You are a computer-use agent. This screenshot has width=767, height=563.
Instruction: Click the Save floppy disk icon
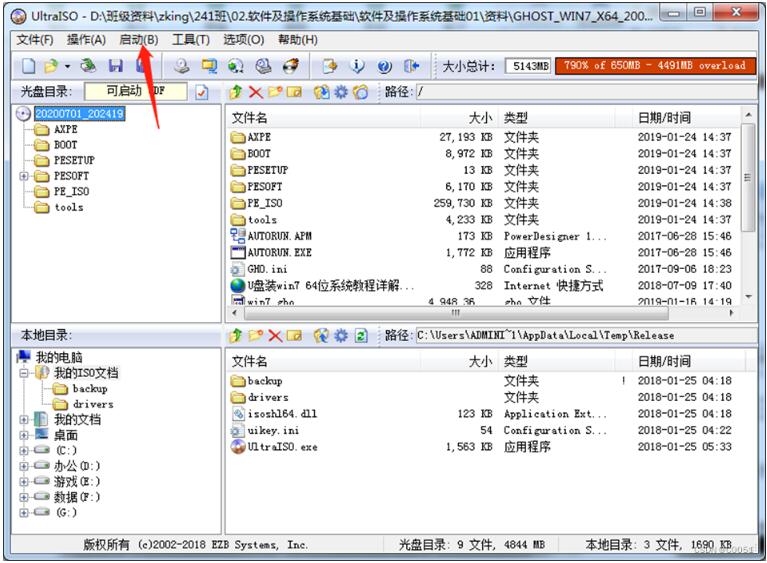point(115,66)
